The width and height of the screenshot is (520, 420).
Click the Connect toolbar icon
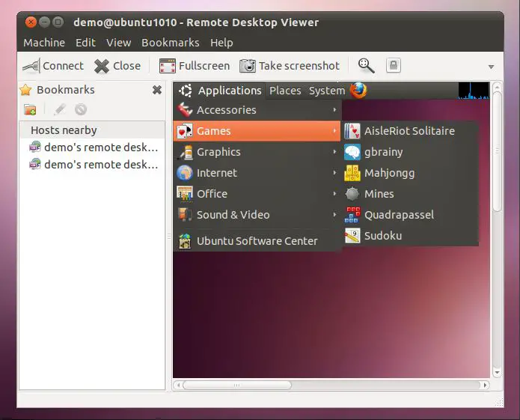pyautogui.click(x=31, y=66)
